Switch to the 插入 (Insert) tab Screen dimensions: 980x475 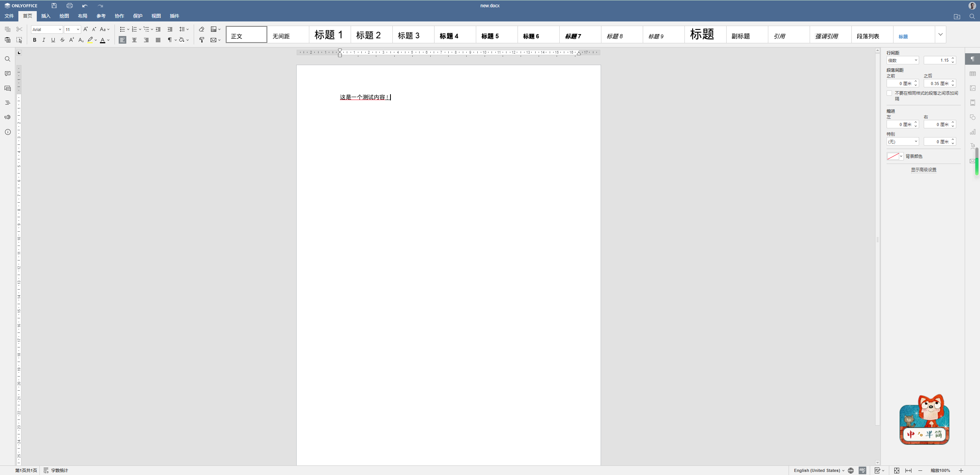click(x=46, y=16)
